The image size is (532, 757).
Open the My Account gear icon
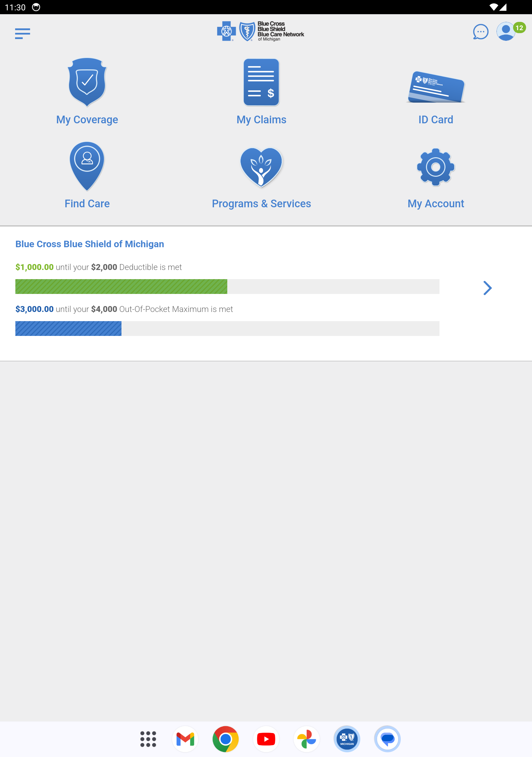click(x=435, y=167)
